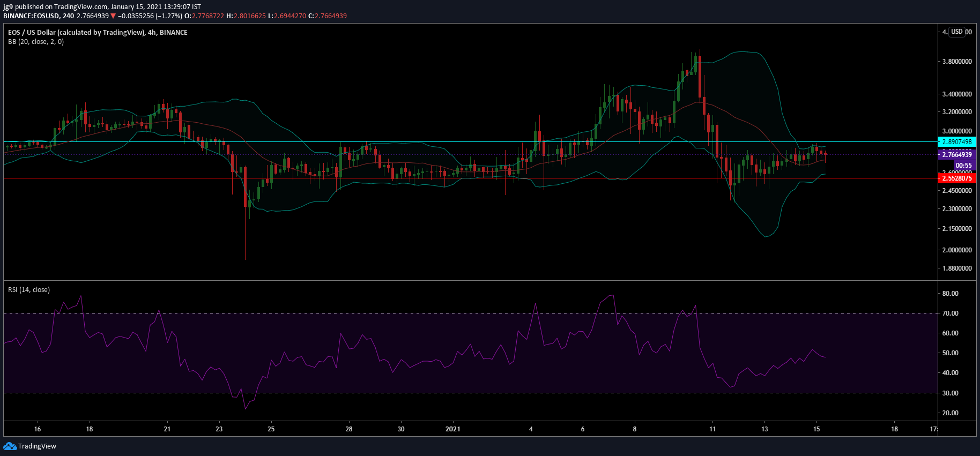980x456 pixels.
Task: Click the RSI 70.00 axis label
Action: coord(950,313)
